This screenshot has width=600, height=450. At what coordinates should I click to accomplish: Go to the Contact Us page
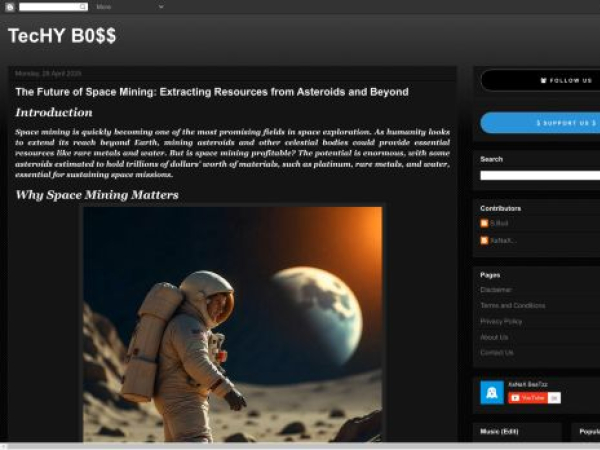pyautogui.click(x=497, y=353)
